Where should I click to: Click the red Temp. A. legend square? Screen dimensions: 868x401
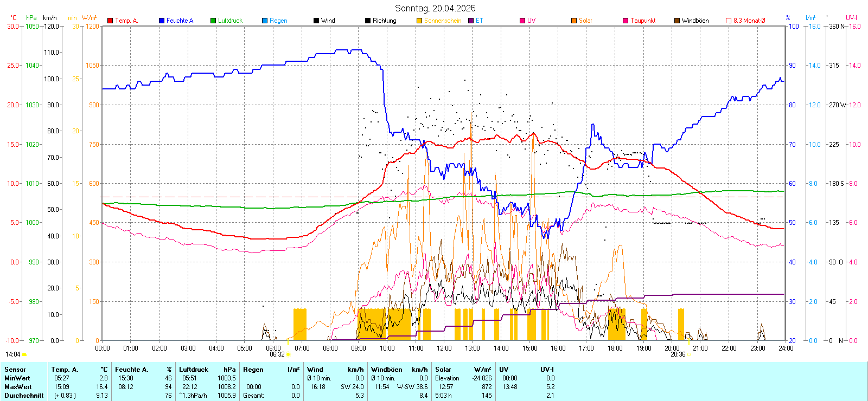coord(110,21)
